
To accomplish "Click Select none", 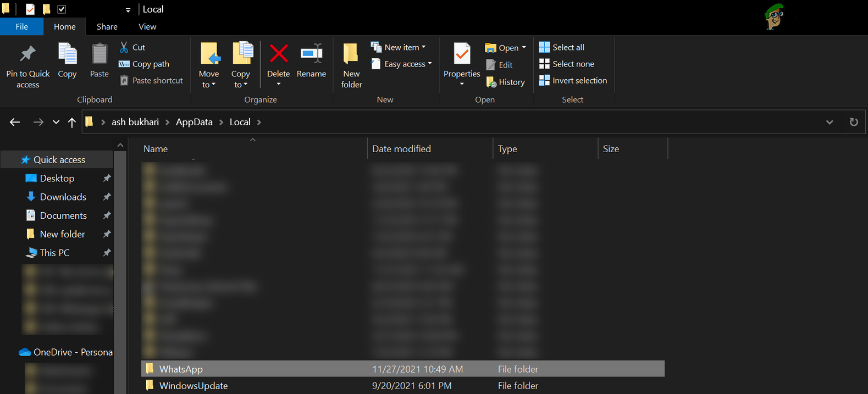I will [x=566, y=64].
